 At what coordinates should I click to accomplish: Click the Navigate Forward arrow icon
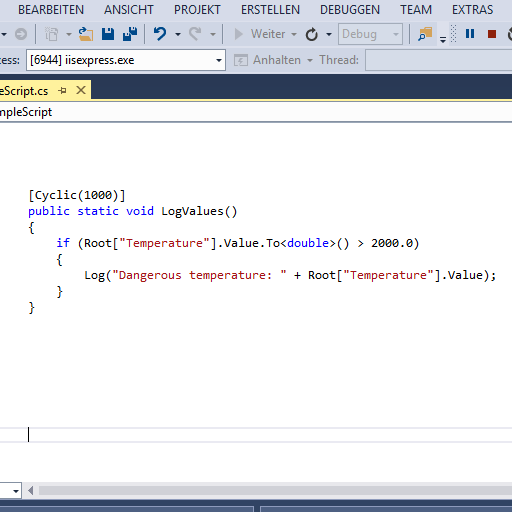pos(21,34)
